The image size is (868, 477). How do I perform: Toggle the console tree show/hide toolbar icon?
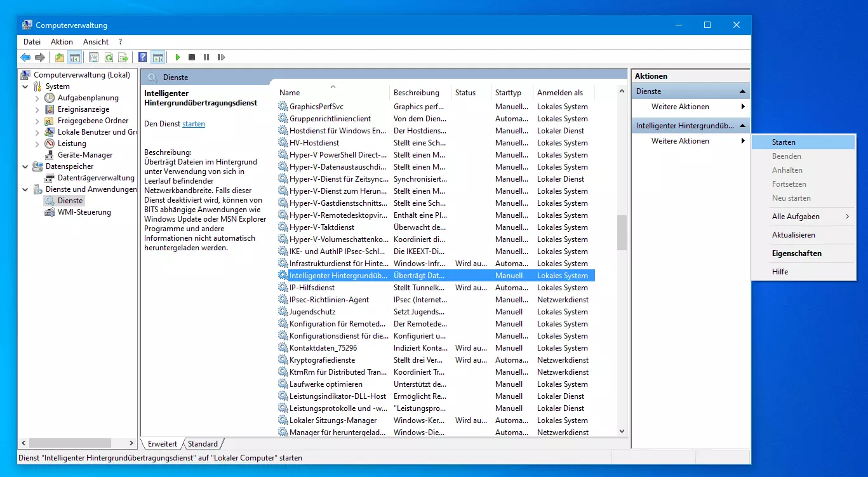click(x=75, y=57)
